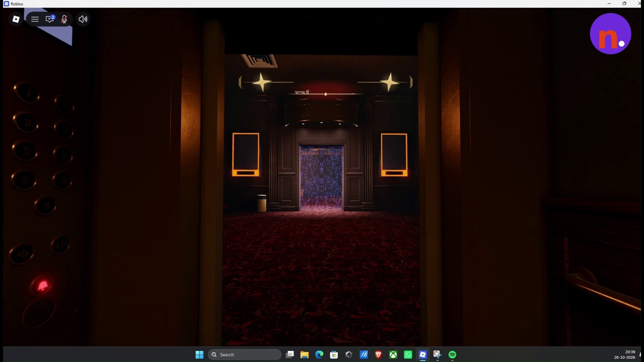644x362 pixels.
Task: Open the Roblox logo menu
Action: point(16,19)
